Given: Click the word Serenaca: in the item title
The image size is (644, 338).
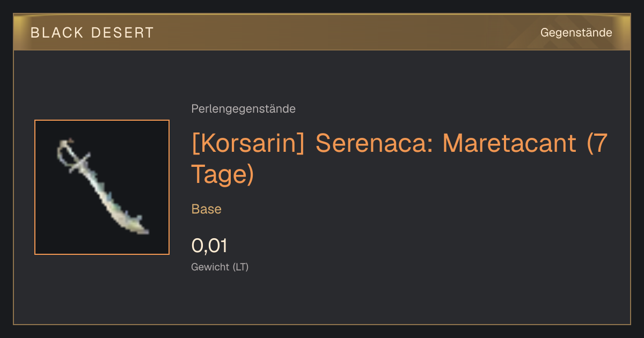Looking at the screenshot, I should [375, 144].
